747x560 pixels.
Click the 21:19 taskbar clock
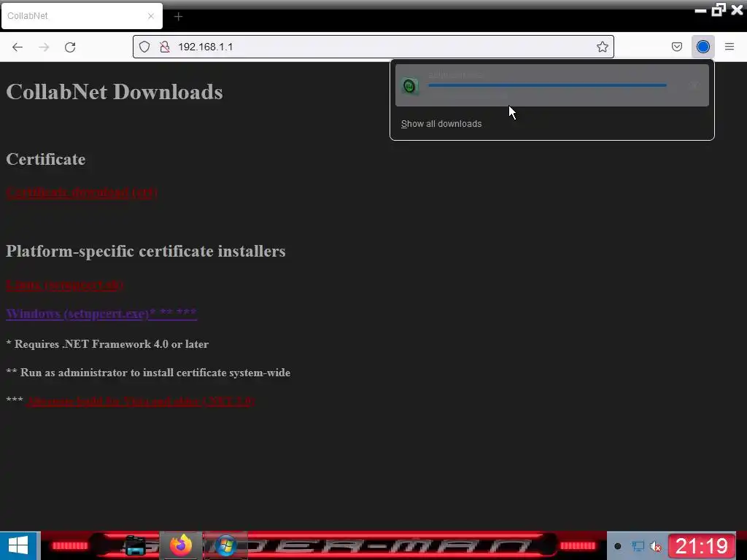click(x=702, y=545)
